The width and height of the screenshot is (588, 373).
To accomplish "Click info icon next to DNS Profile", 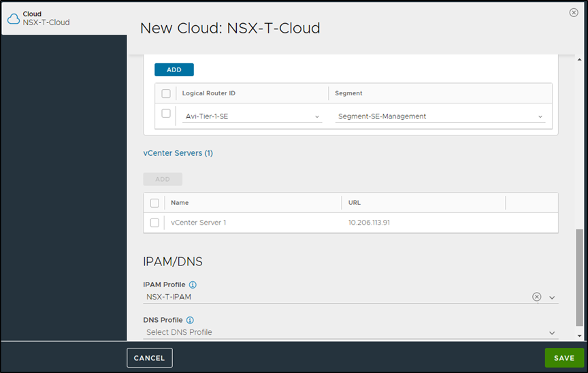I will (x=190, y=320).
